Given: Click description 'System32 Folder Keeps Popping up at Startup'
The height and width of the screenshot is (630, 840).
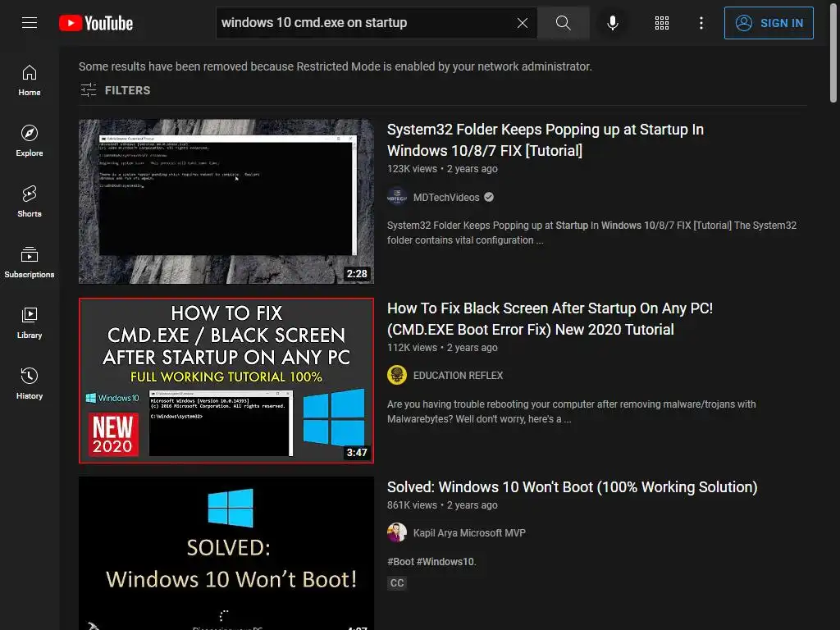Looking at the screenshot, I should pyautogui.click(x=592, y=232).
